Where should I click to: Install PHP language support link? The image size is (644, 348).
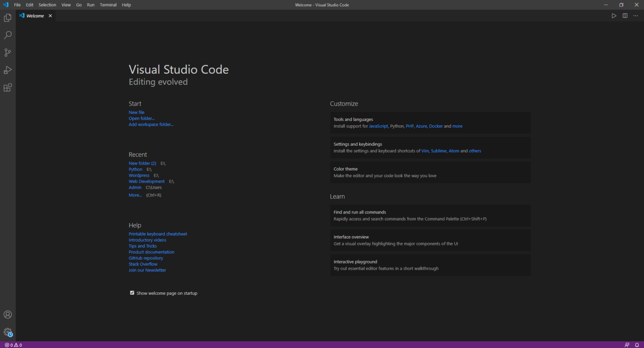pyautogui.click(x=410, y=126)
